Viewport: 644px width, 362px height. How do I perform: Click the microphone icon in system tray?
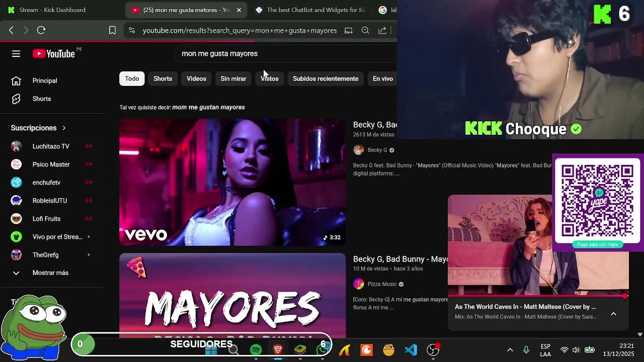pyautogui.click(x=526, y=350)
